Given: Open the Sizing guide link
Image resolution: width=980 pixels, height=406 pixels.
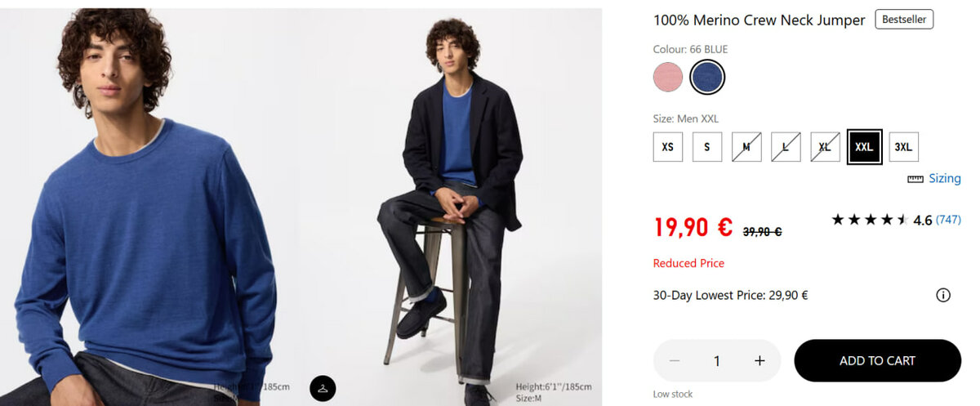Looking at the screenshot, I should 944,179.
